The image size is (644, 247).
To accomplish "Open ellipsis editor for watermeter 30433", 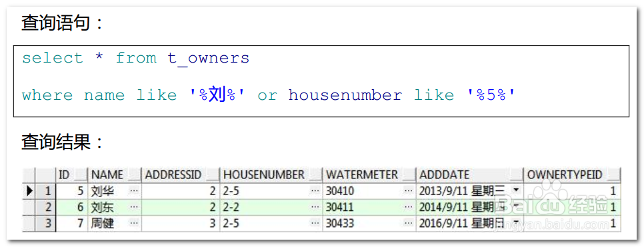I will point(408,224).
